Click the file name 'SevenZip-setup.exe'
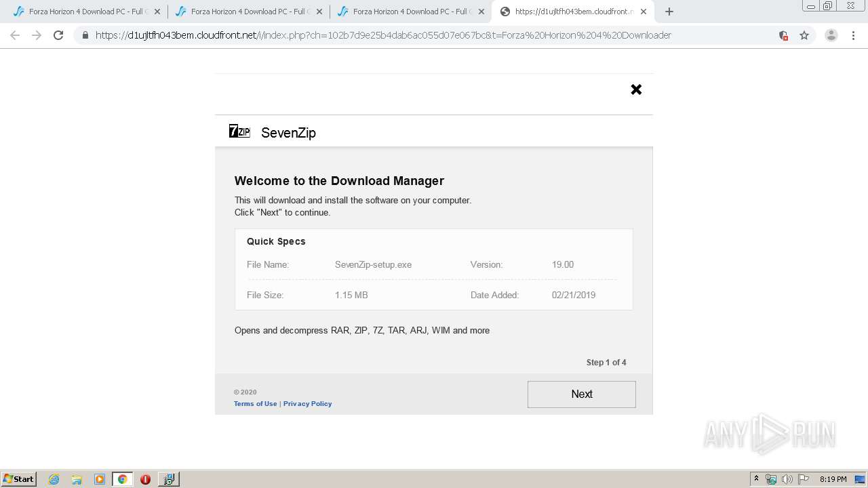868x488 pixels. (373, 265)
